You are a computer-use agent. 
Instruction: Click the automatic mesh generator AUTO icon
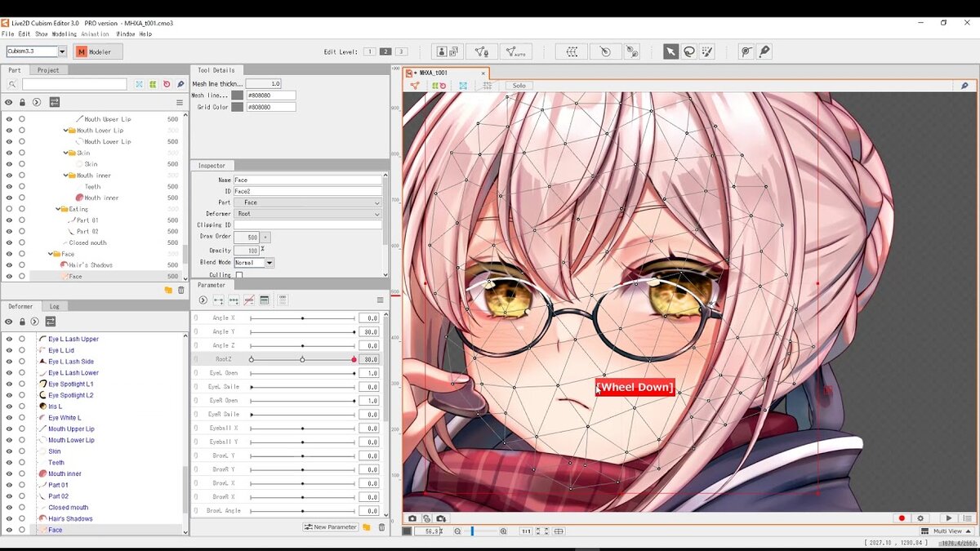[515, 51]
